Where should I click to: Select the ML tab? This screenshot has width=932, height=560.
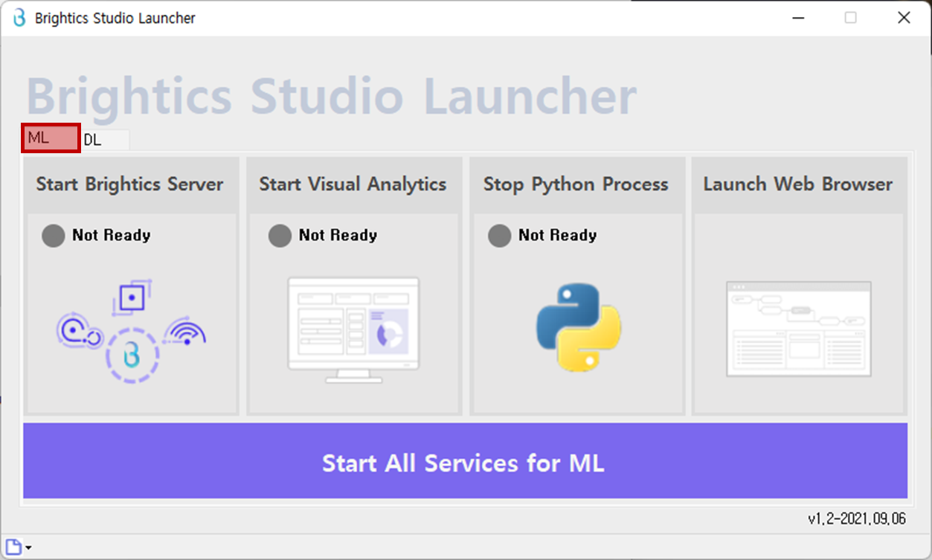pos(51,138)
